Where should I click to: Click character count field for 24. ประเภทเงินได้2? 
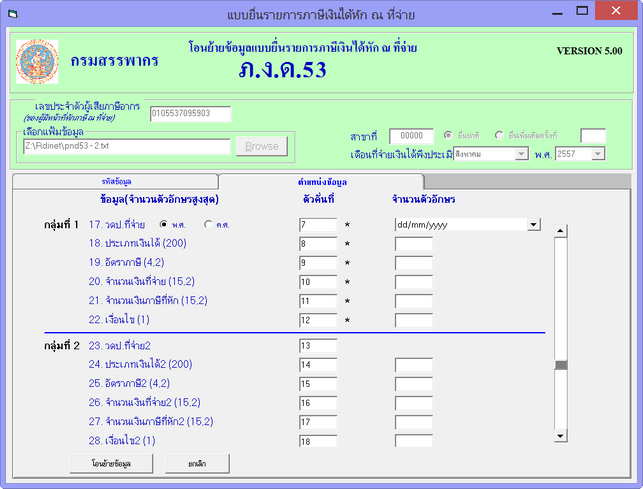point(413,365)
